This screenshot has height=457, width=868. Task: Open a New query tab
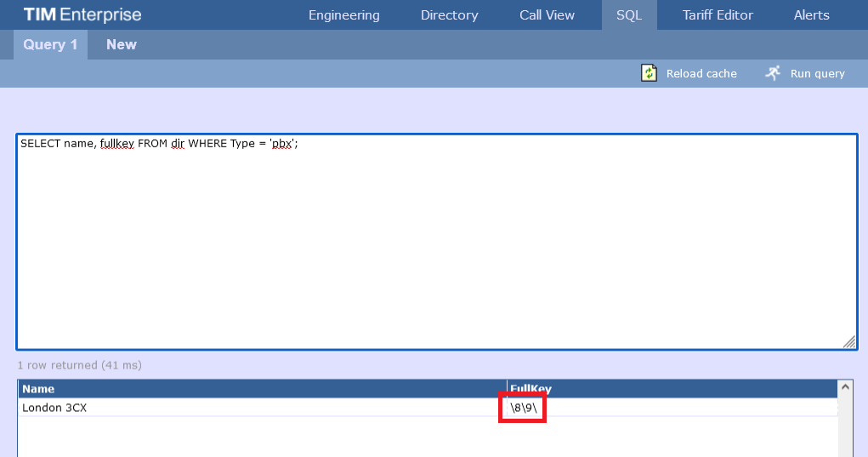pos(121,44)
